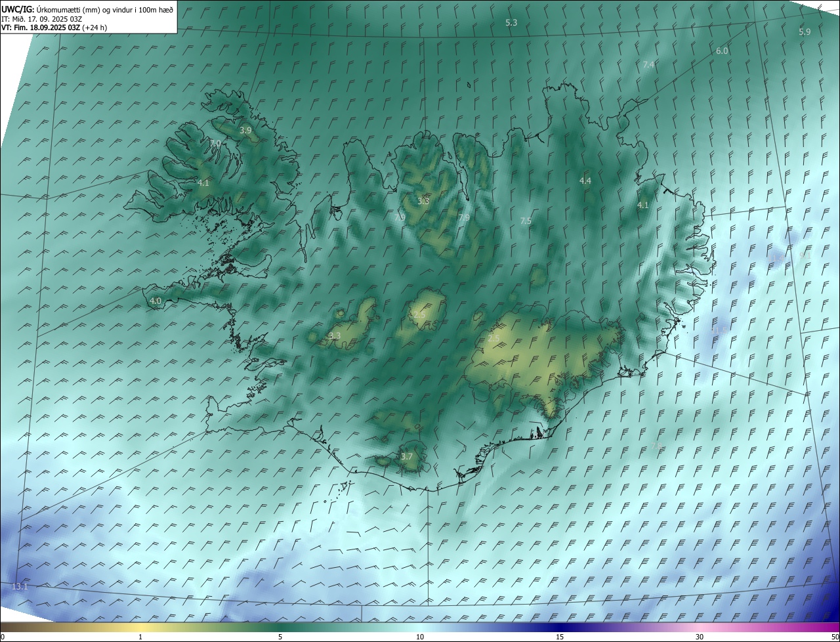Click the 'UWC/IG: Úrkomumætti (mm)' title line
The height and width of the screenshot is (642, 840).
point(87,10)
